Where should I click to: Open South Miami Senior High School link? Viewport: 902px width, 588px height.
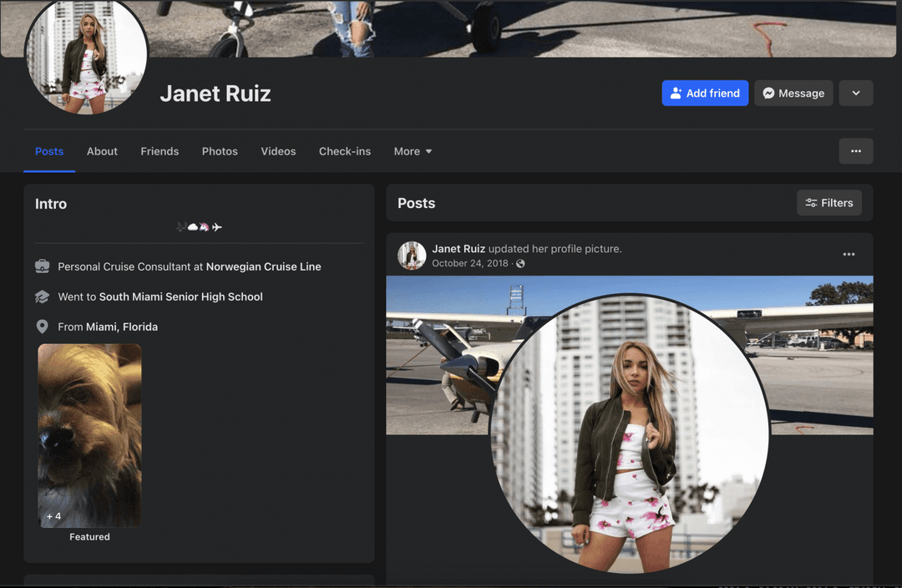(180, 297)
